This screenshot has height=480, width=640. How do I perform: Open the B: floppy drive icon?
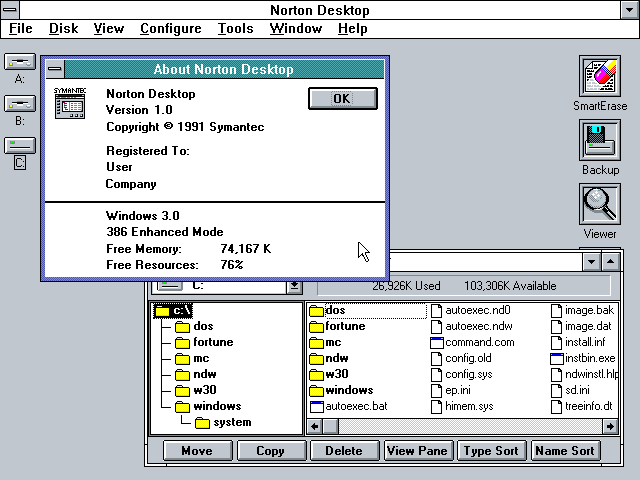click(x=20, y=104)
